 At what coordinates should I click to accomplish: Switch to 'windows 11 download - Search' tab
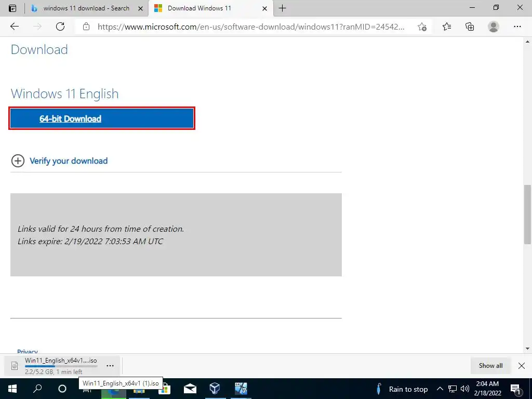[x=86, y=8]
